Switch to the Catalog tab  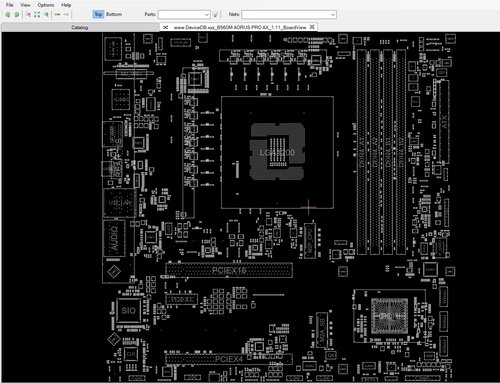click(x=80, y=27)
